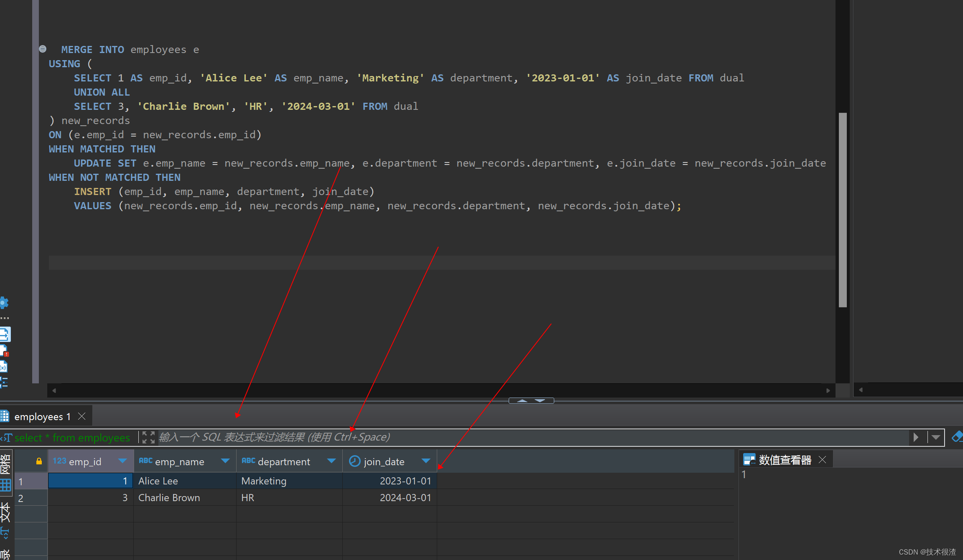This screenshot has width=963, height=560.
Task: Click the right panel horizontal scroll left arrow
Action: (861, 390)
